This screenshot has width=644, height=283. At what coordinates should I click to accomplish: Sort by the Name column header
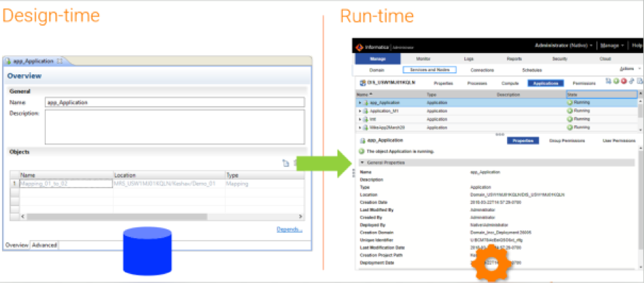tap(364, 95)
